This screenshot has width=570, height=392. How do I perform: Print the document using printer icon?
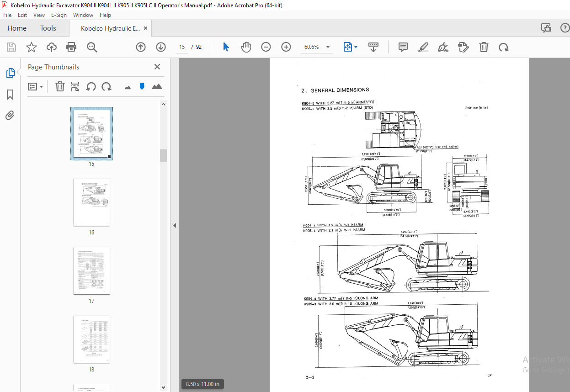[71, 47]
